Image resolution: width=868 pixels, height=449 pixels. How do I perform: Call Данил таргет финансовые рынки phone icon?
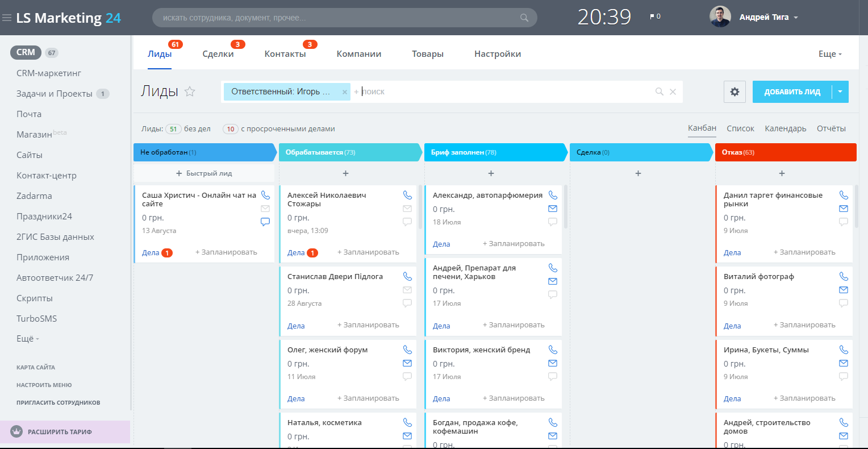[x=844, y=195]
